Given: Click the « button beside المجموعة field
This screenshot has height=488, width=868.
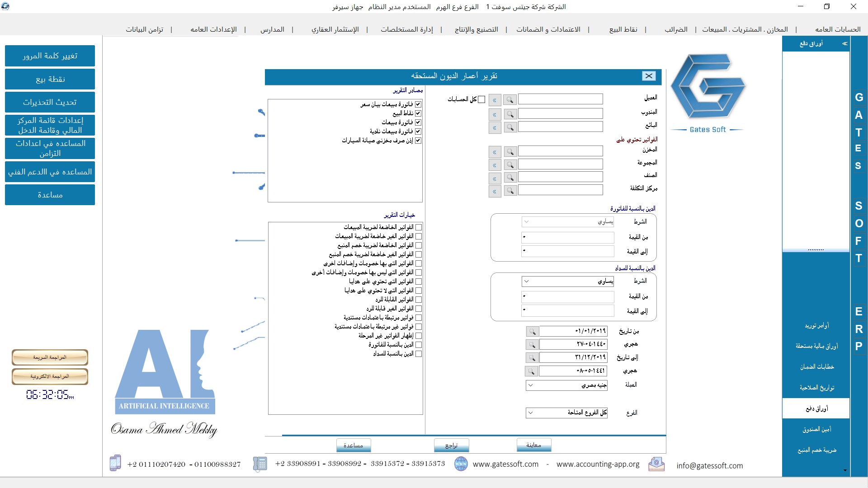Looking at the screenshot, I should click(x=495, y=165).
